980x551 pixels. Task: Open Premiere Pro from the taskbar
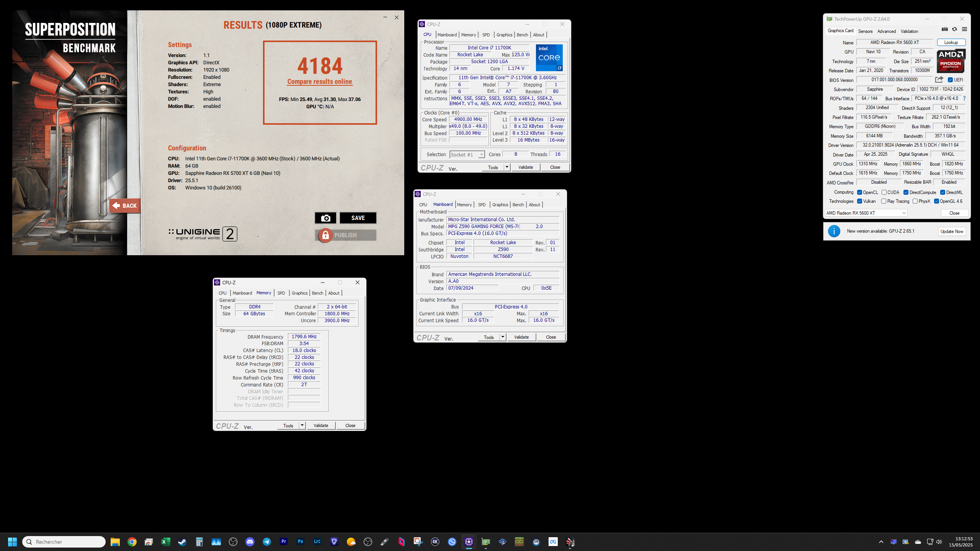(284, 542)
